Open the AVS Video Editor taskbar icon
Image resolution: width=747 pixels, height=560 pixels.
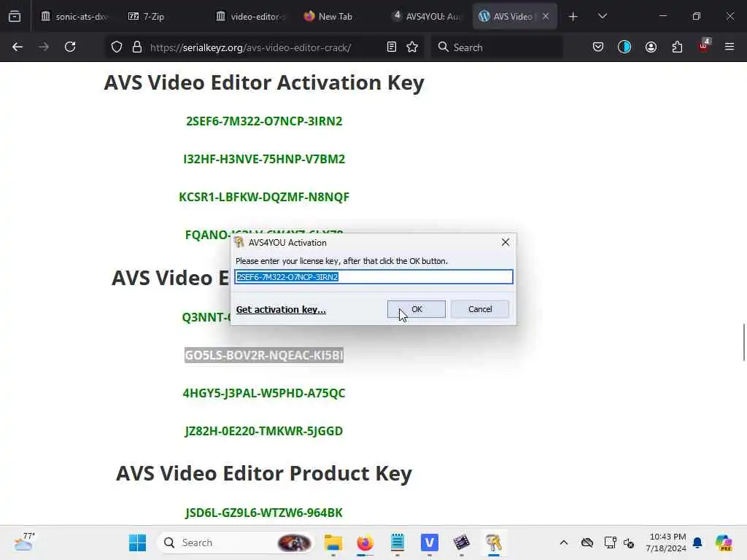461,542
